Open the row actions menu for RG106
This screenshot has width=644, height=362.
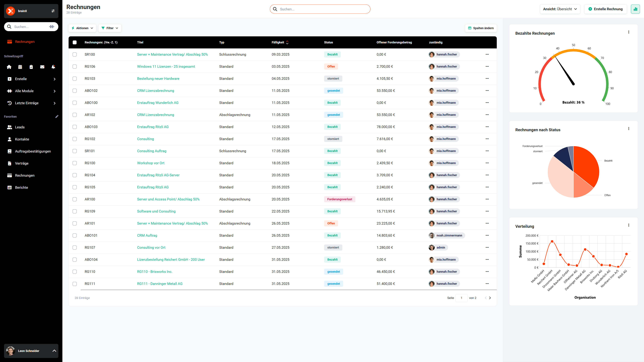(x=487, y=67)
